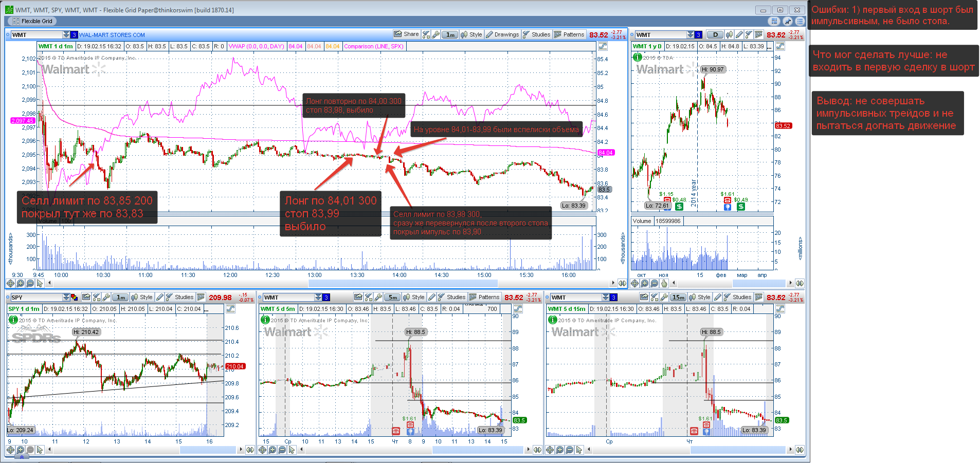The height and width of the screenshot is (463, 980).
Task: Click SPY chart horizontal scrollbar thumb
Action: 208,450
